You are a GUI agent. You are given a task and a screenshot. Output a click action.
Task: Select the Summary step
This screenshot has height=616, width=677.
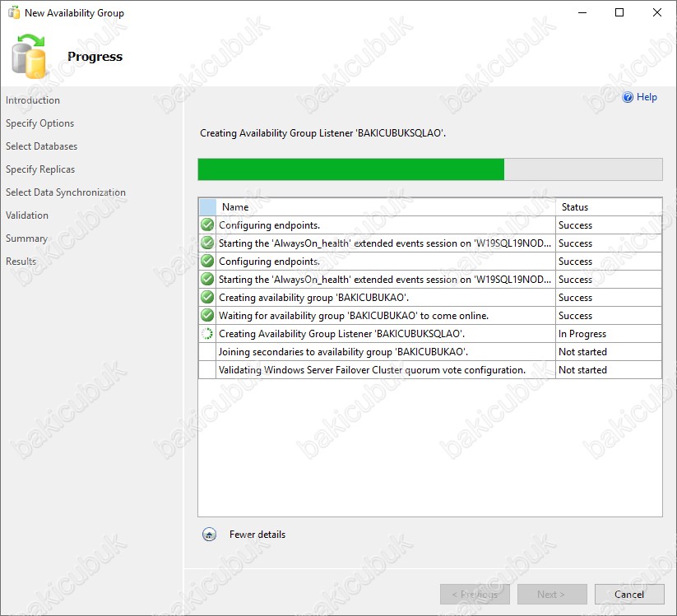point(26,239)
